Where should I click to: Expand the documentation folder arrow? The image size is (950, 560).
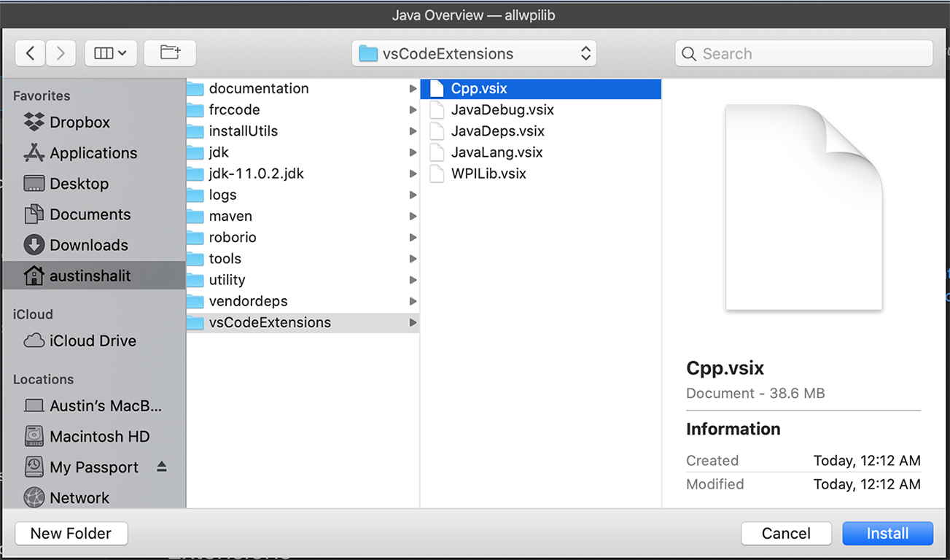pyautogui.click(x=413, y=89)
